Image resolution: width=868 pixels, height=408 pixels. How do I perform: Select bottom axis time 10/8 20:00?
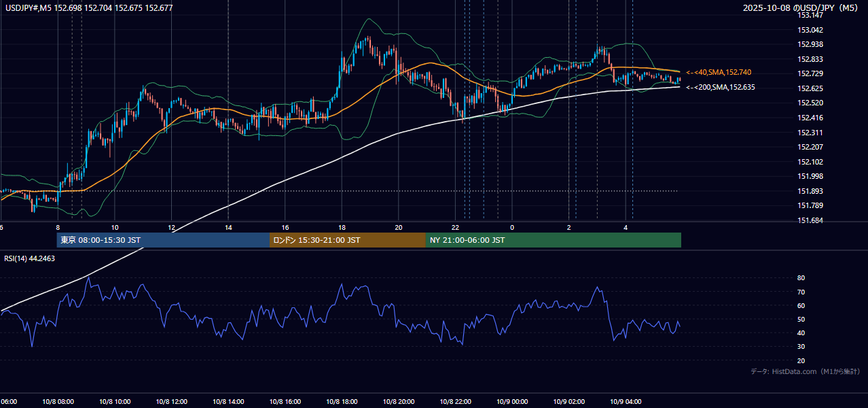[399, 402]
